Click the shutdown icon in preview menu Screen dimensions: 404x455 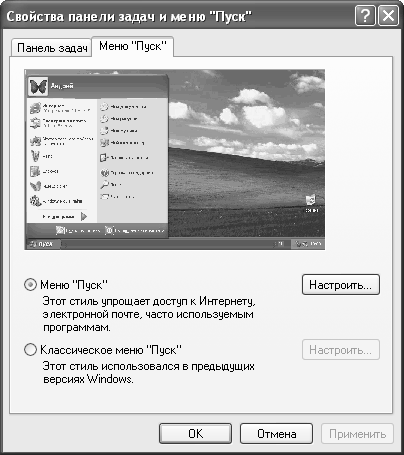coord(109,230)
